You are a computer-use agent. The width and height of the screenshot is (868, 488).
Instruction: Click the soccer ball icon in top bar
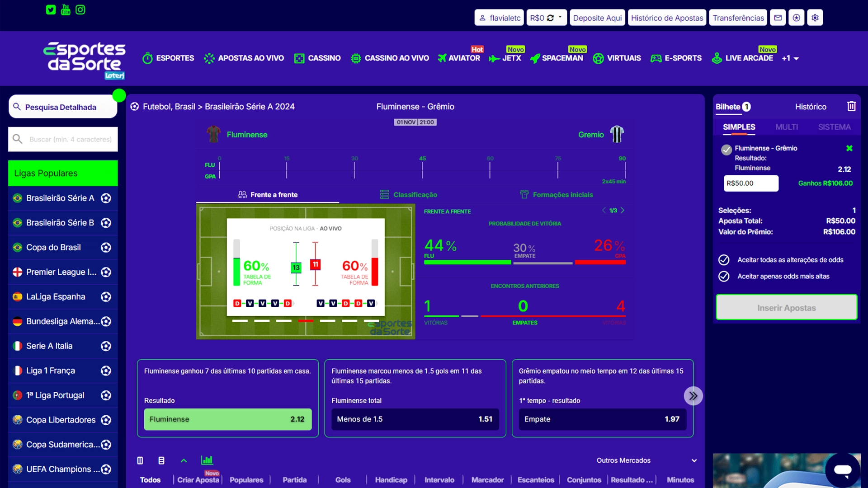[797, 18]
